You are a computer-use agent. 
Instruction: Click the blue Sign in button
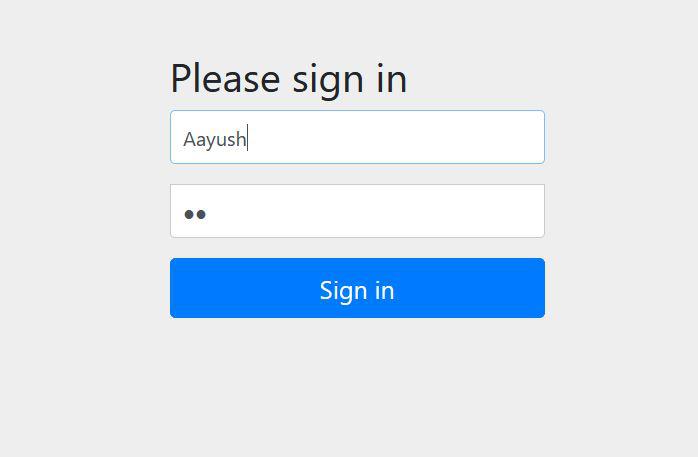pyautogui.click(x=357, y=288)
